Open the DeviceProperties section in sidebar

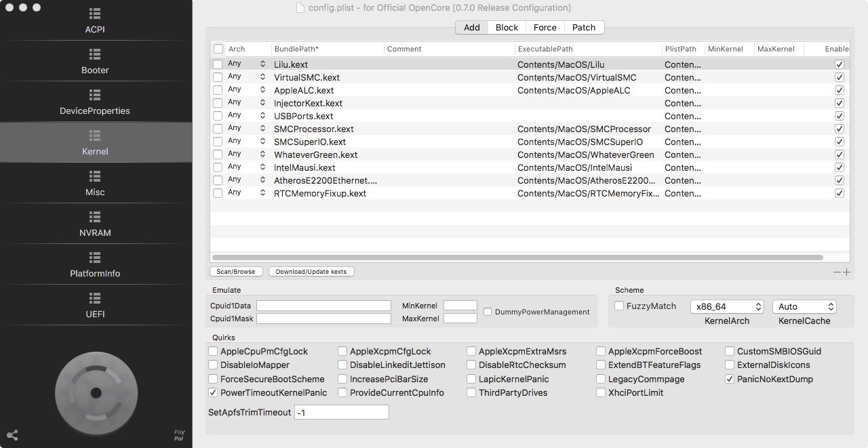(95, 102)
